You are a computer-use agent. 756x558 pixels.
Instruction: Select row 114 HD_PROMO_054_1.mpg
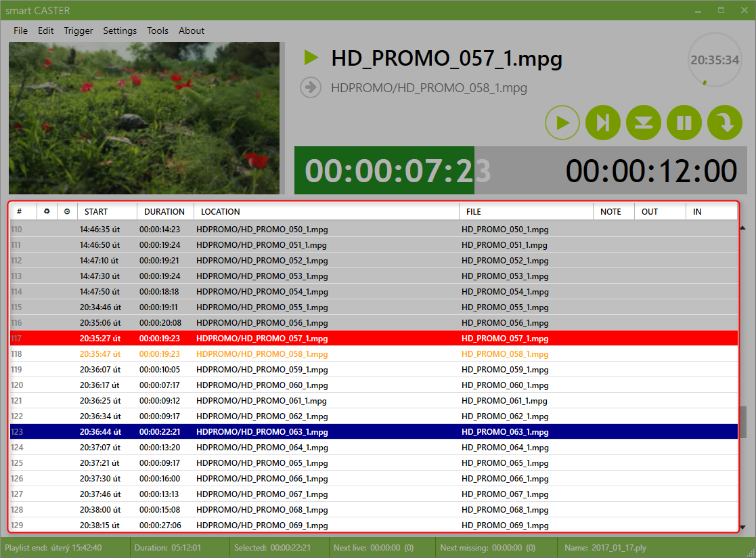(x=374, y=291)
